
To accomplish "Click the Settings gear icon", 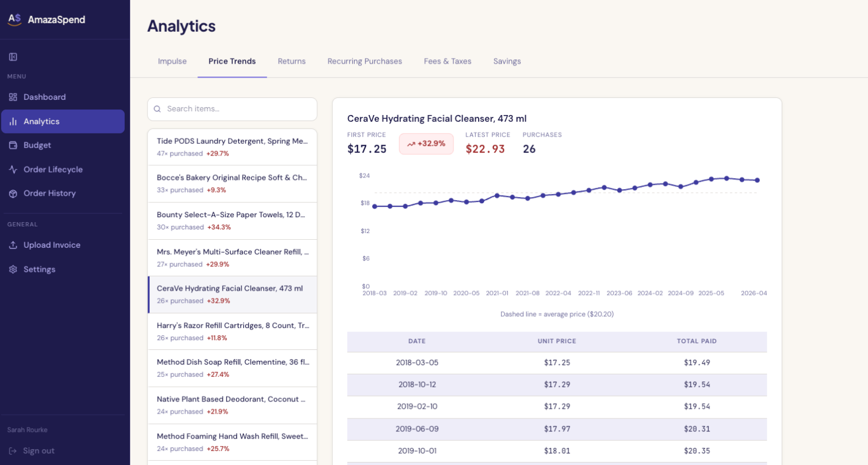I will 13,269.
